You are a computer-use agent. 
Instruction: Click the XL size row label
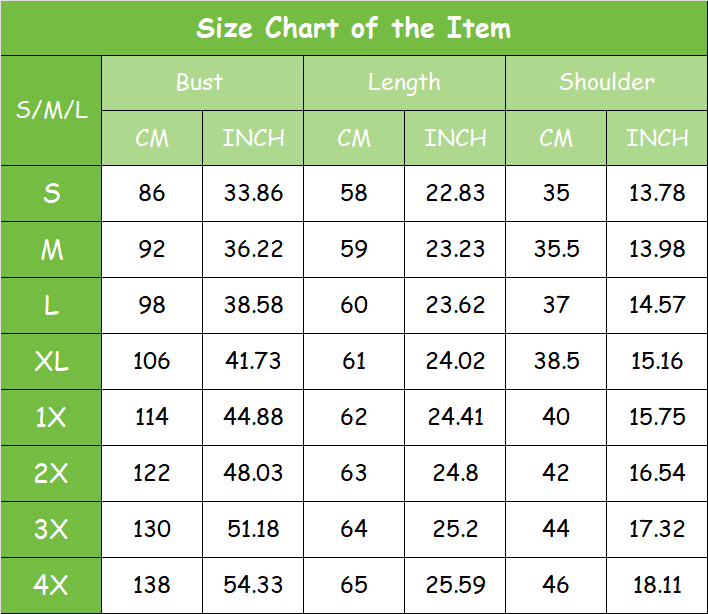(51, 361)
